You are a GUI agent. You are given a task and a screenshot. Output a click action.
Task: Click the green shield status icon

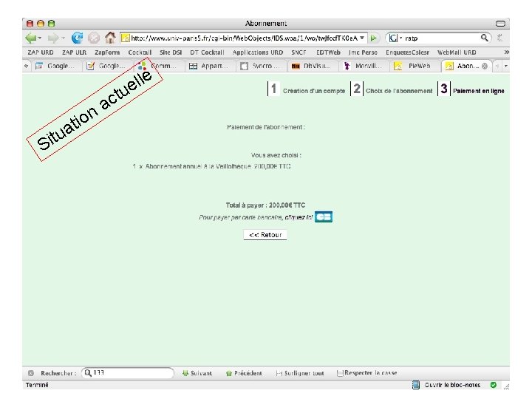point(494,385)
